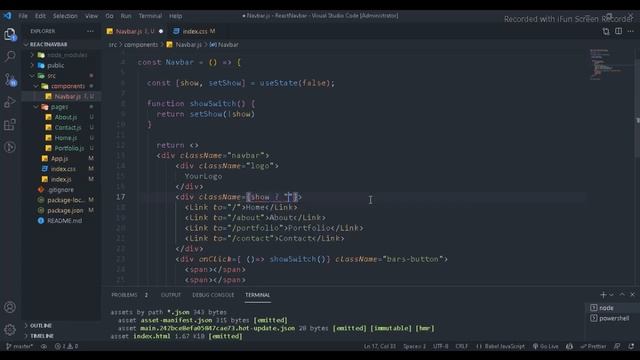
Task: Open the Edit menu
Action: (x=40, y=16)
